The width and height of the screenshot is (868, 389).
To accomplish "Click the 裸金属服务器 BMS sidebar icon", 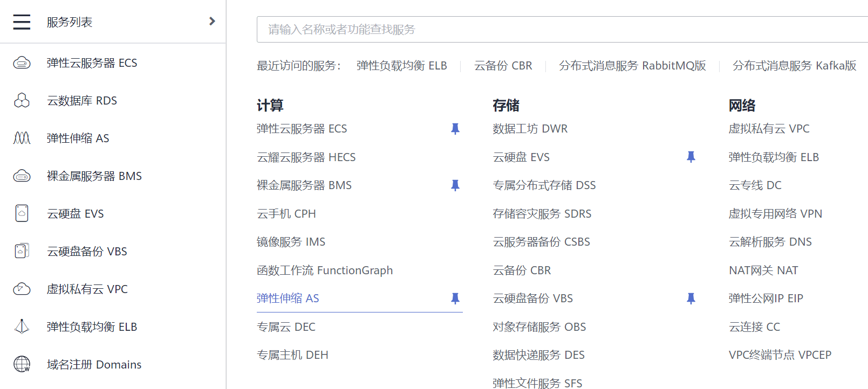I will coord(22,176).
